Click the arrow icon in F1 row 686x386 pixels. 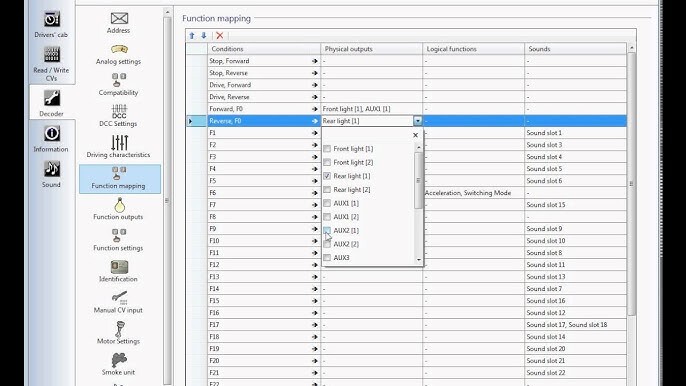click(315, 133)
